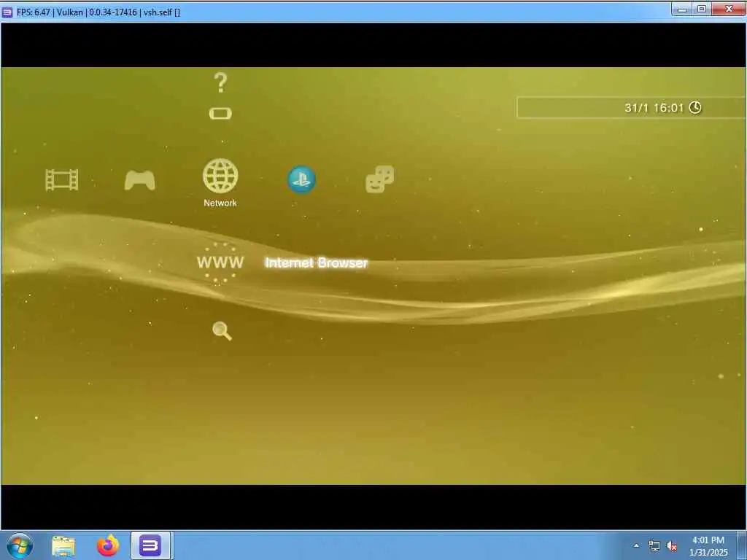Select the question mark help icon
The height and width of the screenshot is (560, 747).
click(x=220, y=83)
